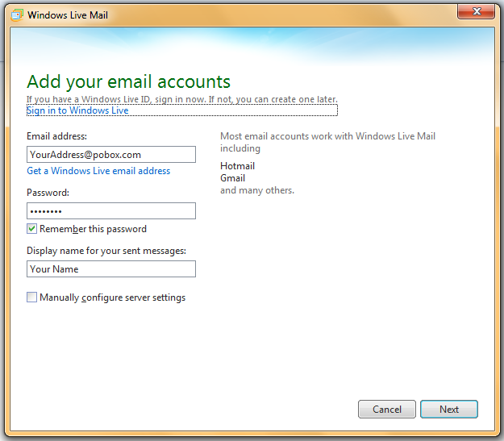Click 'If you have a Windows Live ID' text
The width and height of the screenshot is (504, 441).
(x=88, y=99)
